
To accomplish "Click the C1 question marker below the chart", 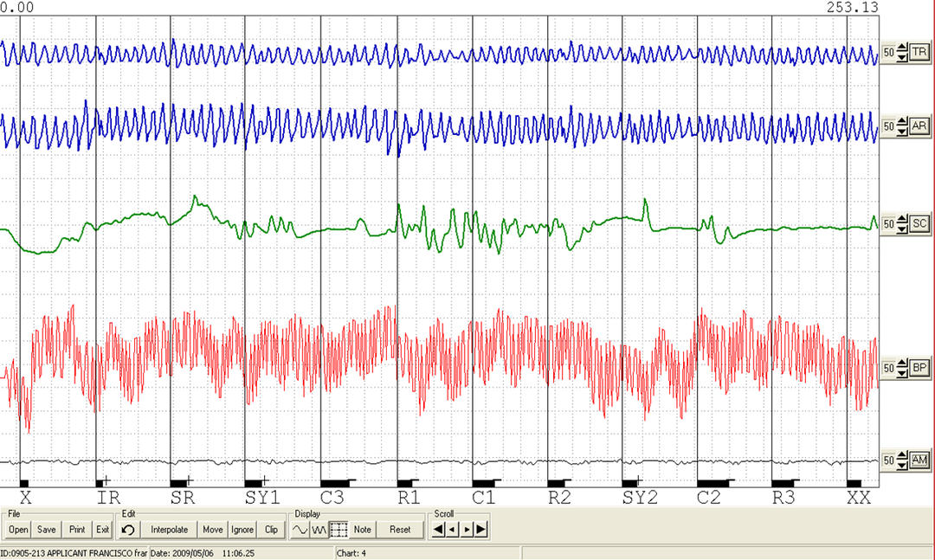I will (482, 497).
